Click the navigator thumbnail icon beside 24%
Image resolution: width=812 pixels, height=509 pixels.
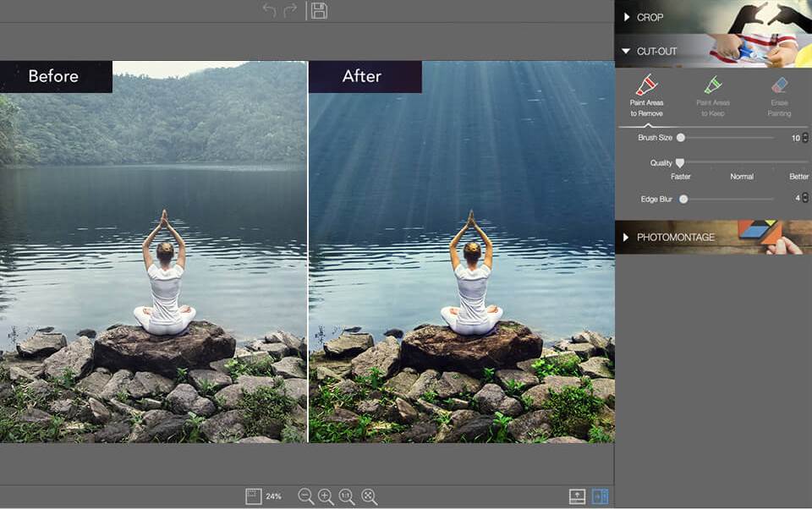[253, 496]
